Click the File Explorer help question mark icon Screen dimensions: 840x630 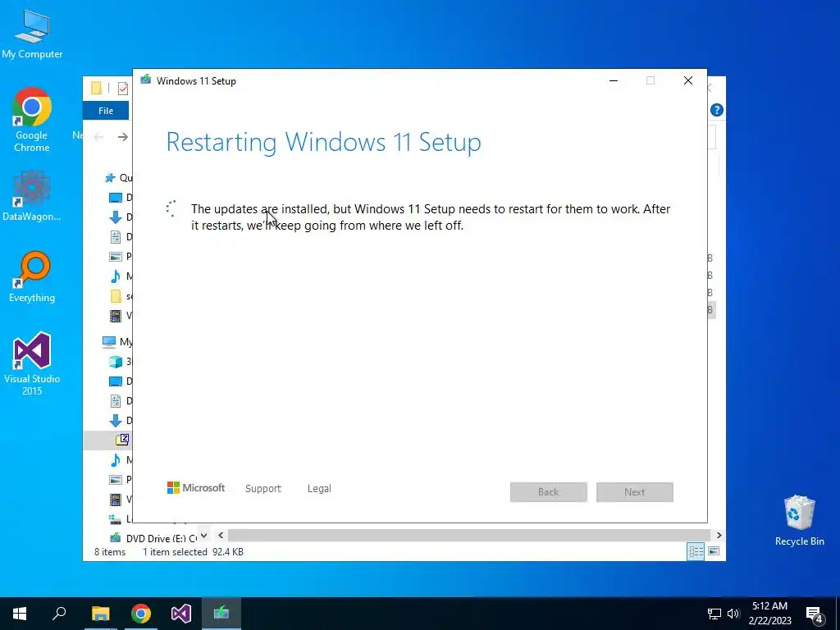point(717,110)
